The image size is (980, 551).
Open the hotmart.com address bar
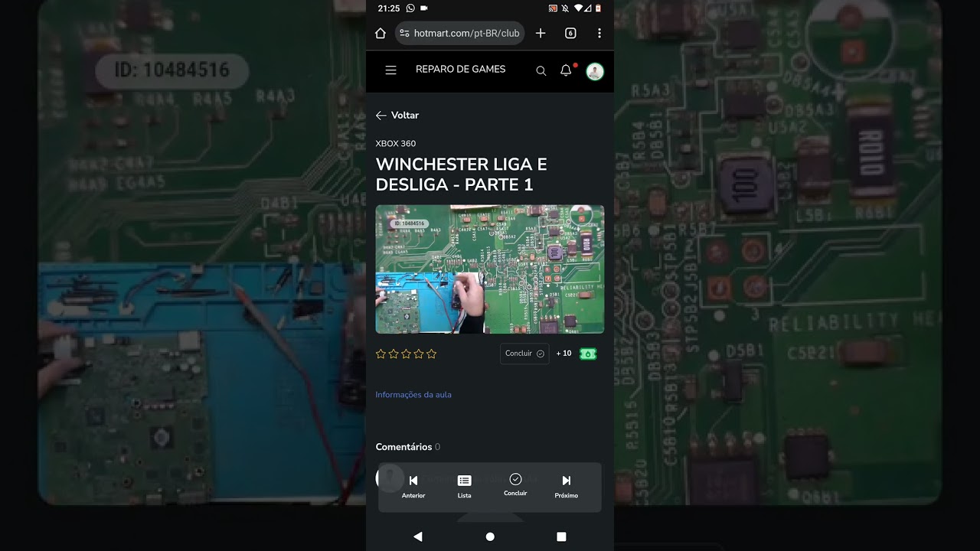pos(459,33)
